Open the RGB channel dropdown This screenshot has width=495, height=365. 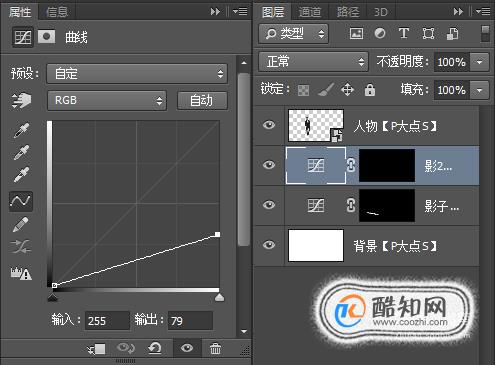pos(107,100)
